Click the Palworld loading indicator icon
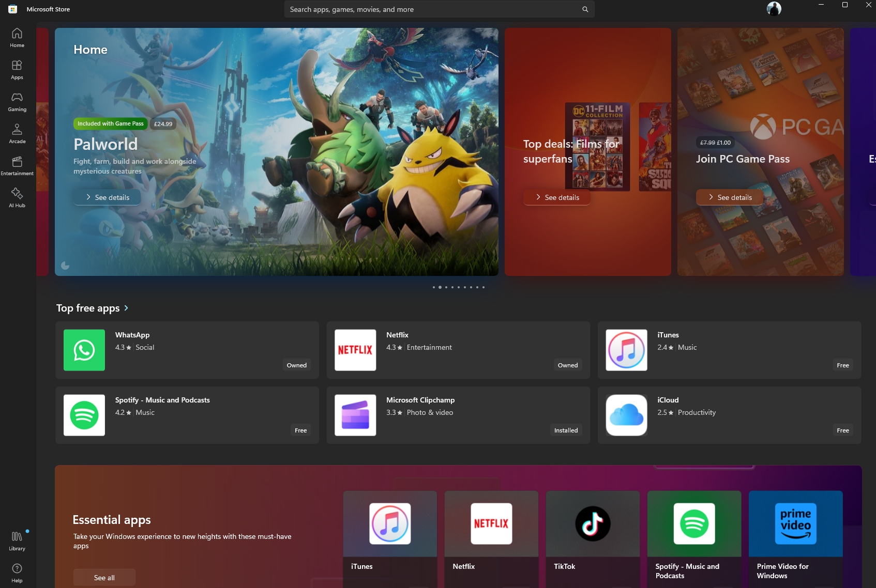876x588 pixels. point(65,266)
